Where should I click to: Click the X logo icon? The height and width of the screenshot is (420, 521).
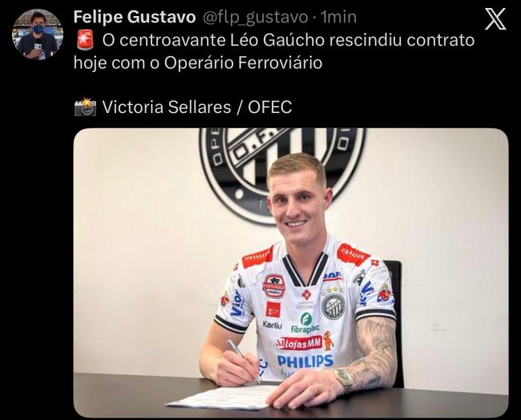pyautogui.click(x=495, y=18)
